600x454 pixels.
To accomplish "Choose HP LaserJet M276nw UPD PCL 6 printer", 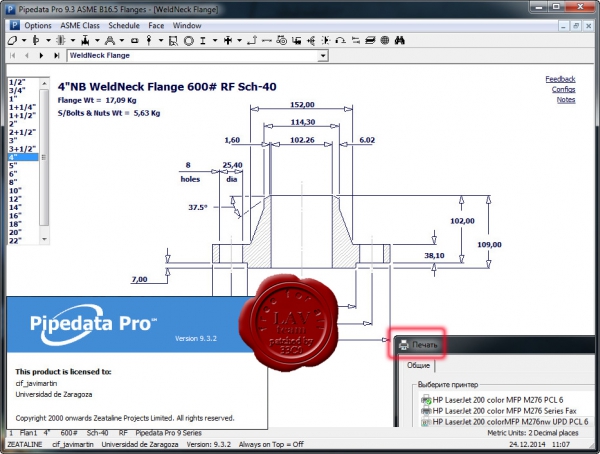I will 504,422.
